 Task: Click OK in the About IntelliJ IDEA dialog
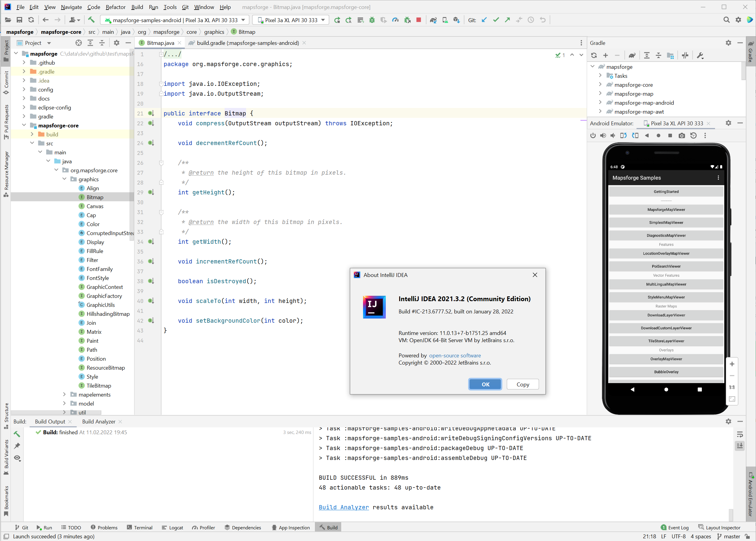484,384
